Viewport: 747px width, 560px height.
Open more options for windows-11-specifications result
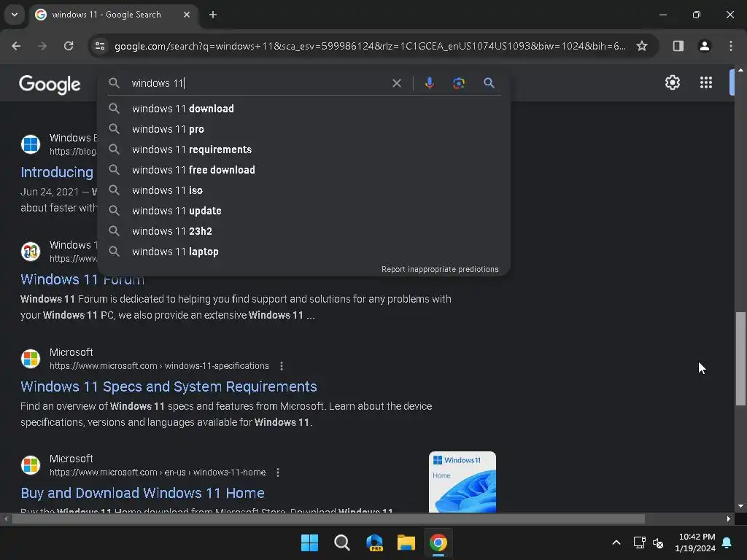pyautogui.click(x=282, y=366)
